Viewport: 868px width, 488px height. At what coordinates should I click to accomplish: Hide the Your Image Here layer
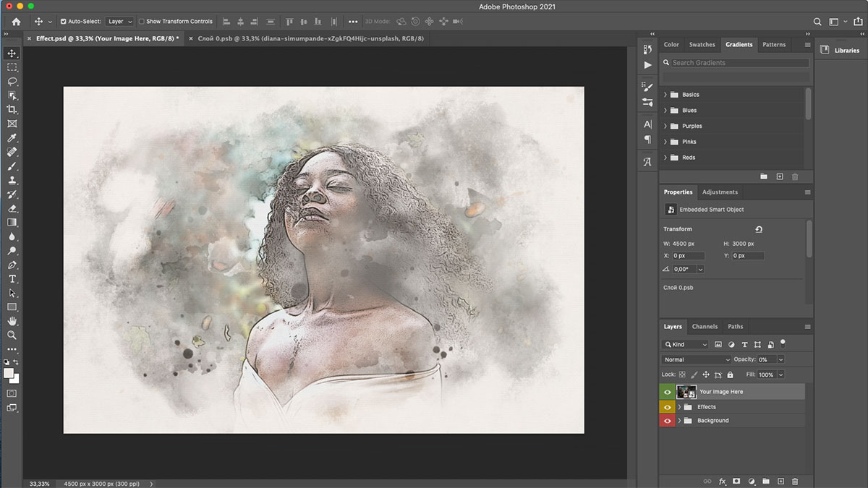pos(668,392)
